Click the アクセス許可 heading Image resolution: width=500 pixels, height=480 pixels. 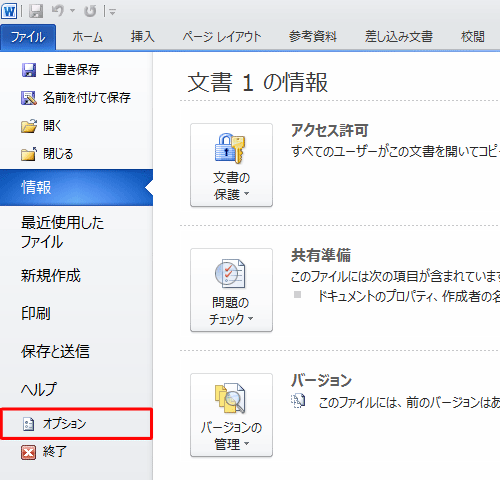[x=330, y=130]
